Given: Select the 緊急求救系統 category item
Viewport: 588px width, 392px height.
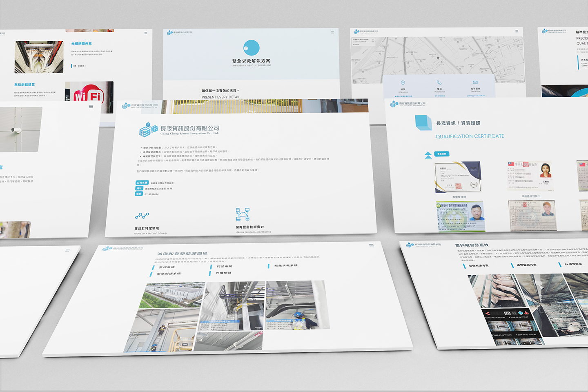Looking at the screenshot, I should coord(285,265).
